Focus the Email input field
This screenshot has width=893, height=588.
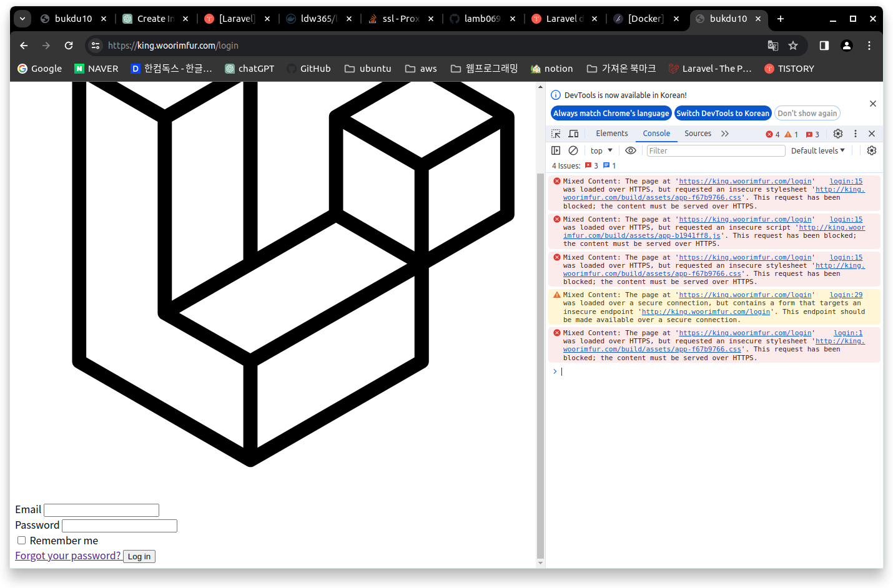tap(101, 510)
